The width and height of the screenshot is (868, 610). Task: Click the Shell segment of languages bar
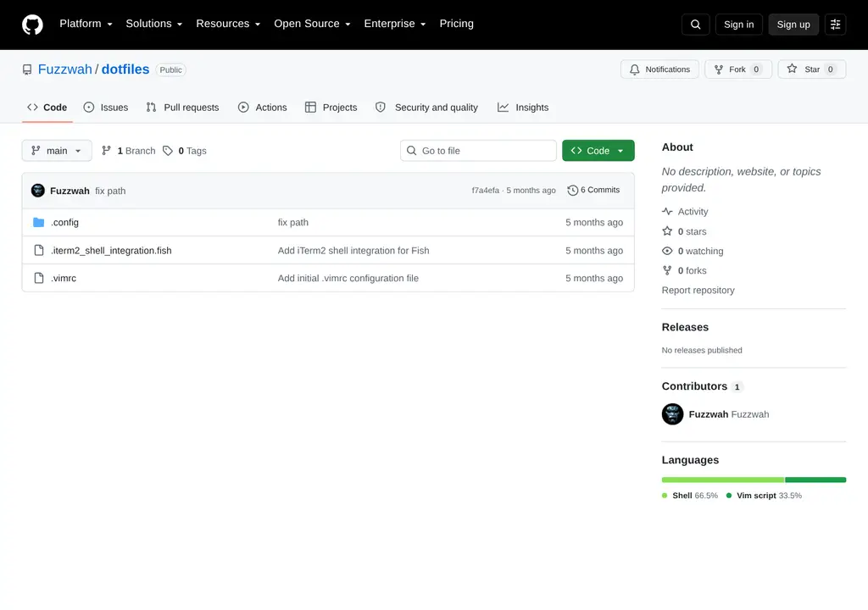pyautogui.click(x=723, y=480)
